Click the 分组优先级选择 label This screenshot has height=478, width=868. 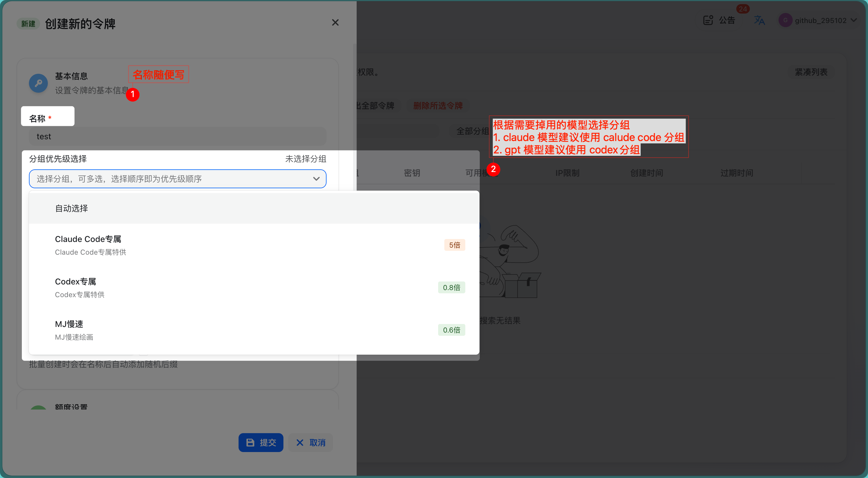click(x=58, y=159)
